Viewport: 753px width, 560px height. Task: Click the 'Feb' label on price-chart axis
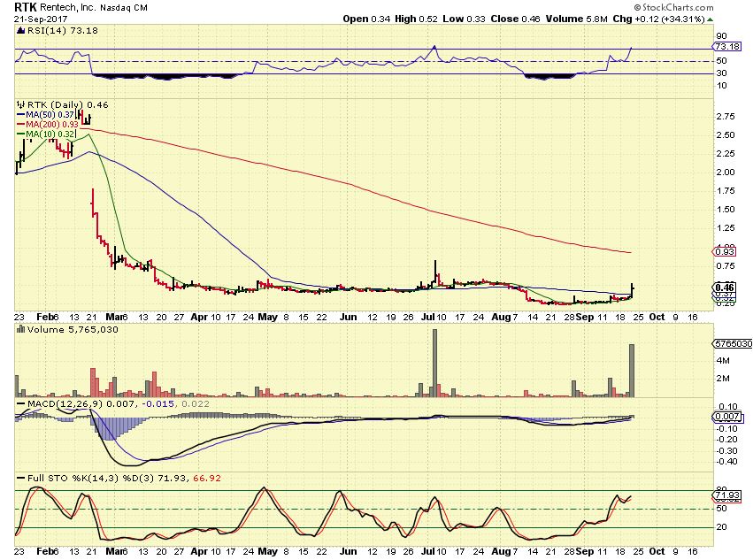[x=46, y=317]
